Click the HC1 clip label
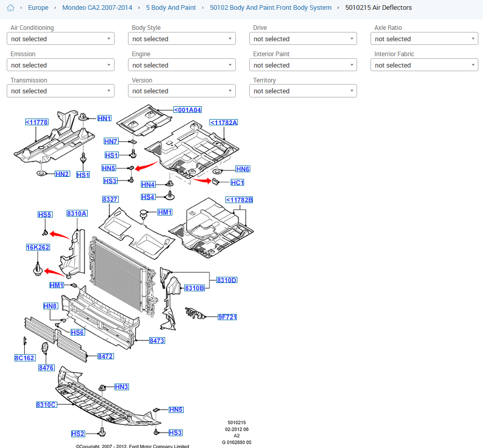 pyautogui.click(x=237, y=182)
